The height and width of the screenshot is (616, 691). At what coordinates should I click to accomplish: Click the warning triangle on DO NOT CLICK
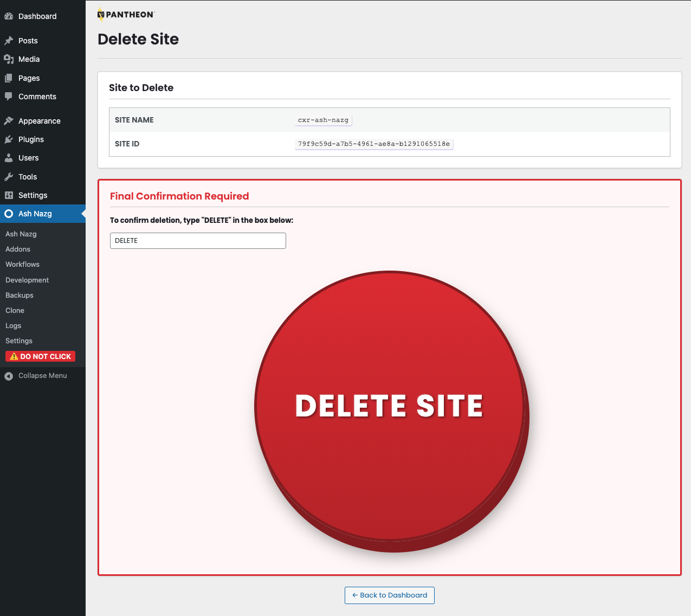pyautogui.click(x=14, y=356)
